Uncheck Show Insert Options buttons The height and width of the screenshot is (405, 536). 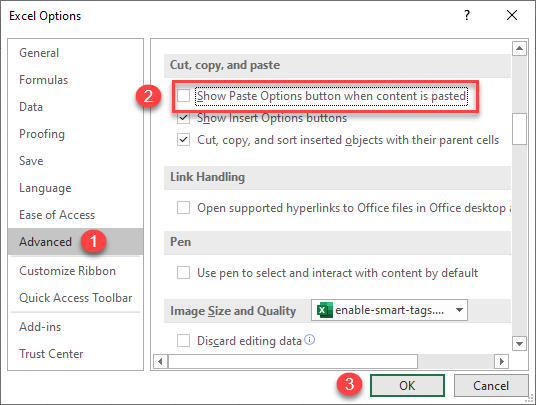click(184, 118)
